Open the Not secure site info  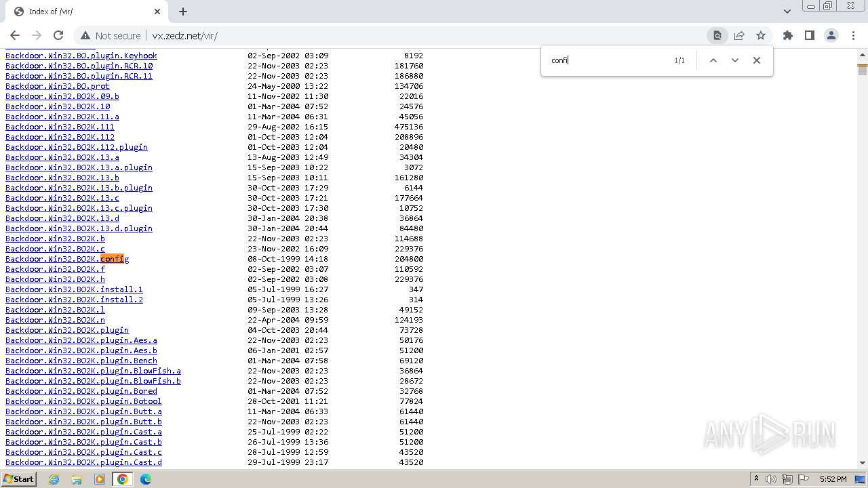(111, 35)
